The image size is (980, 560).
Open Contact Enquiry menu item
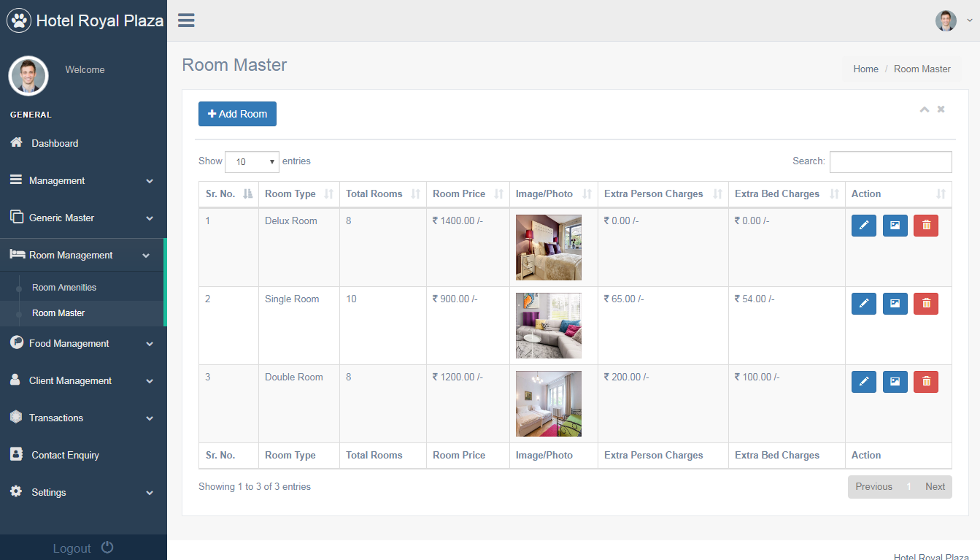point(65,455)
